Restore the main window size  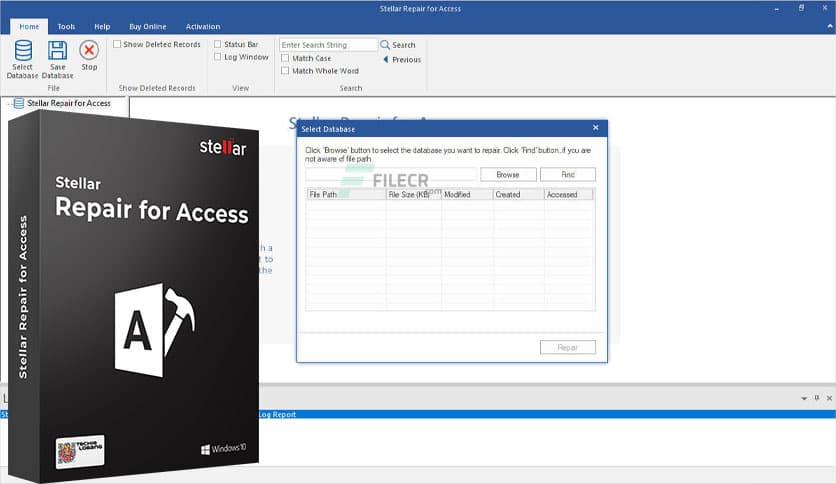pyautogui.click(x=801, y=8)
